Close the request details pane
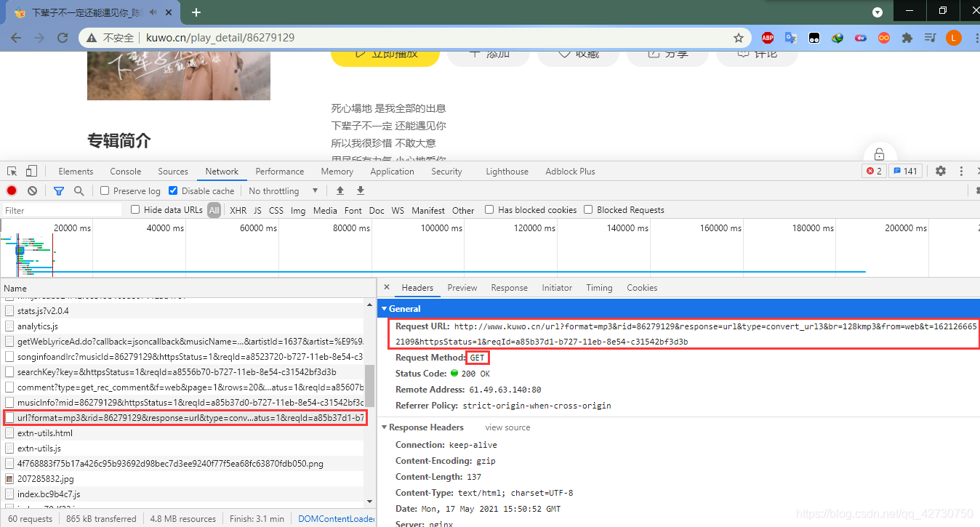Viewport: 980px width, 527px height. (x=387, y=288)
